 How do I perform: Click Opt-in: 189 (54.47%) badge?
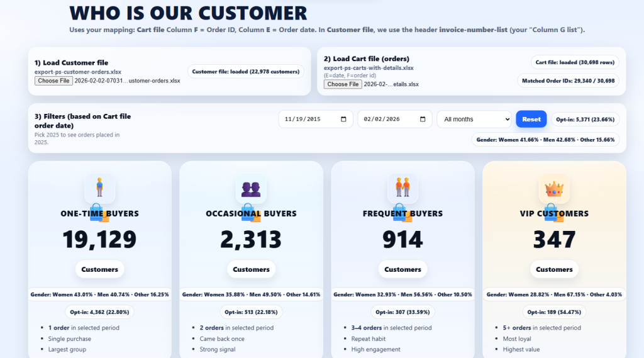tap(554, 312)
